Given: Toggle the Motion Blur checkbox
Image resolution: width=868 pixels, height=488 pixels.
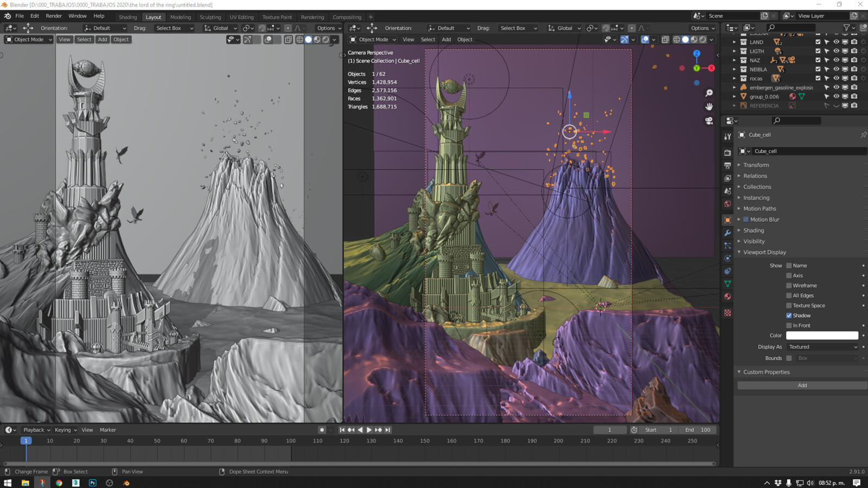Looking at the screenshot, I should click(746, 220).
